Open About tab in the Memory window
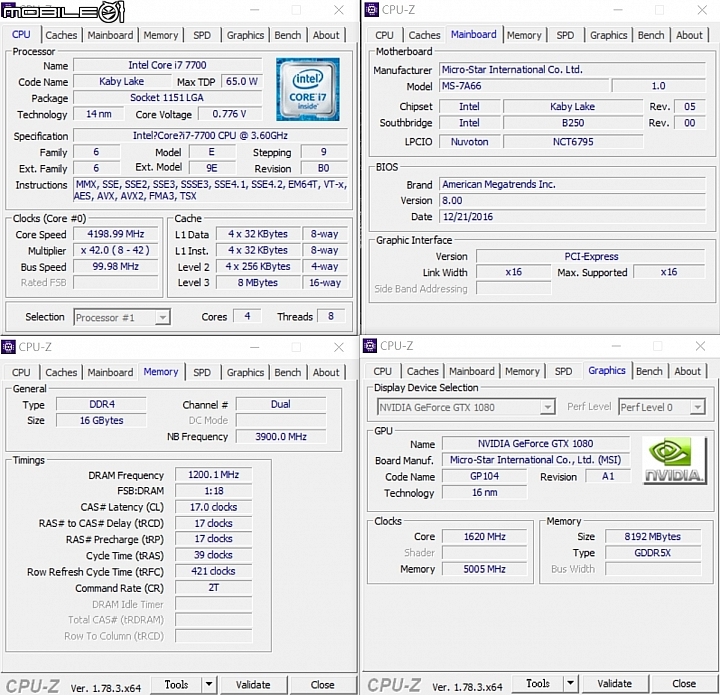This screenshot has width=720, height=695. (326, 372)
